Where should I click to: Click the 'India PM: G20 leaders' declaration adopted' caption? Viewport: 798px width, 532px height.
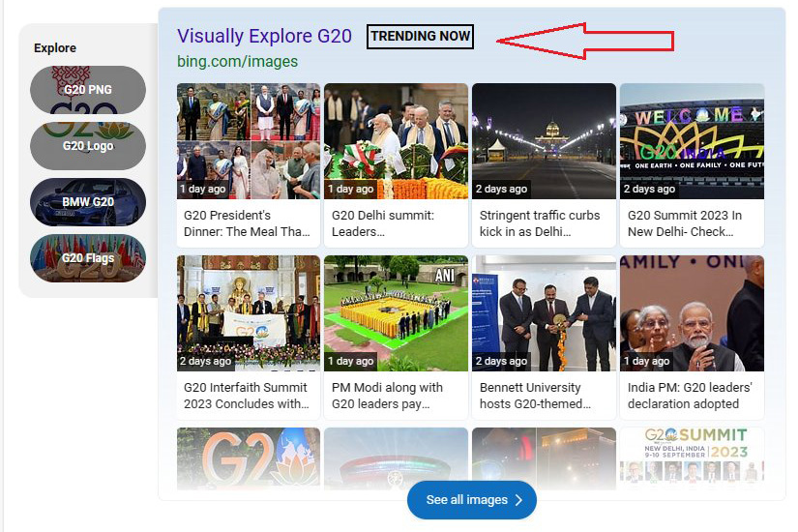(x=690, y=396)
